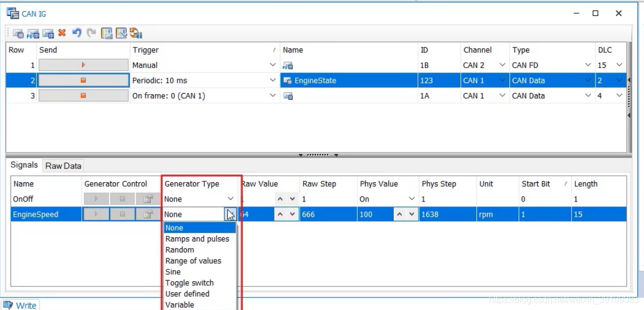
Task: Decrease EngineSpeed raw value stepper down
Action: coord(292,214)
